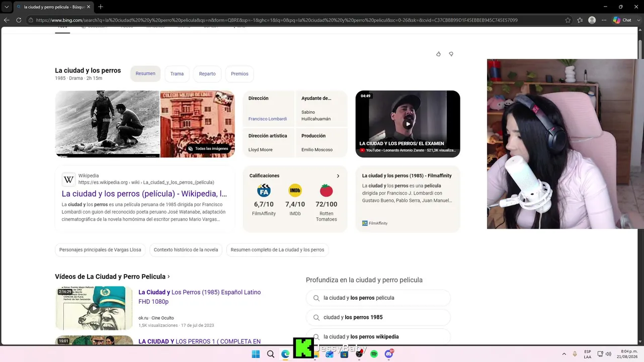Search 'la ciudad y los perros pelicula' suggestion
644x362 pixels.
[x=378, y=298]
